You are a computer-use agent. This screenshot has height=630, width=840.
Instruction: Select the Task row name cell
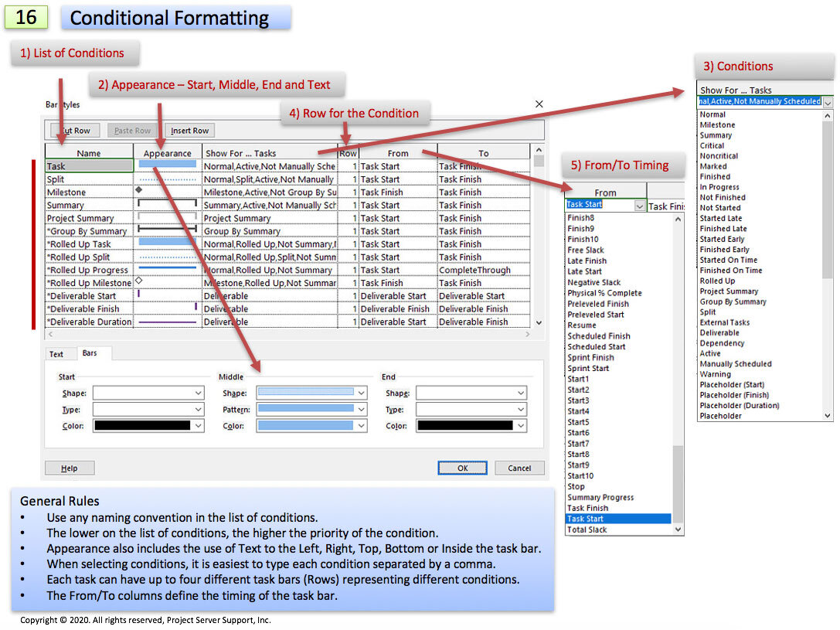(89, 166)
